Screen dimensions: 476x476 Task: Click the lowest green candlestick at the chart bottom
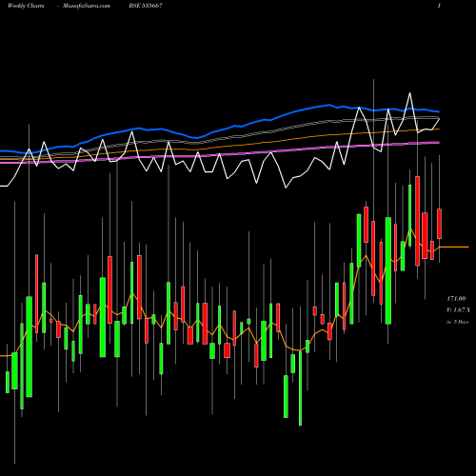(300, 388)
